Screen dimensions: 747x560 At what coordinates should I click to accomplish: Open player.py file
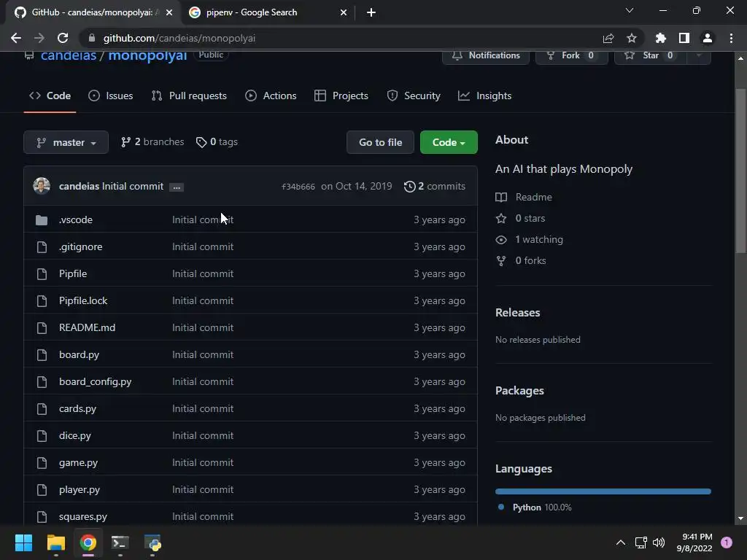click(x=80, y=489)
